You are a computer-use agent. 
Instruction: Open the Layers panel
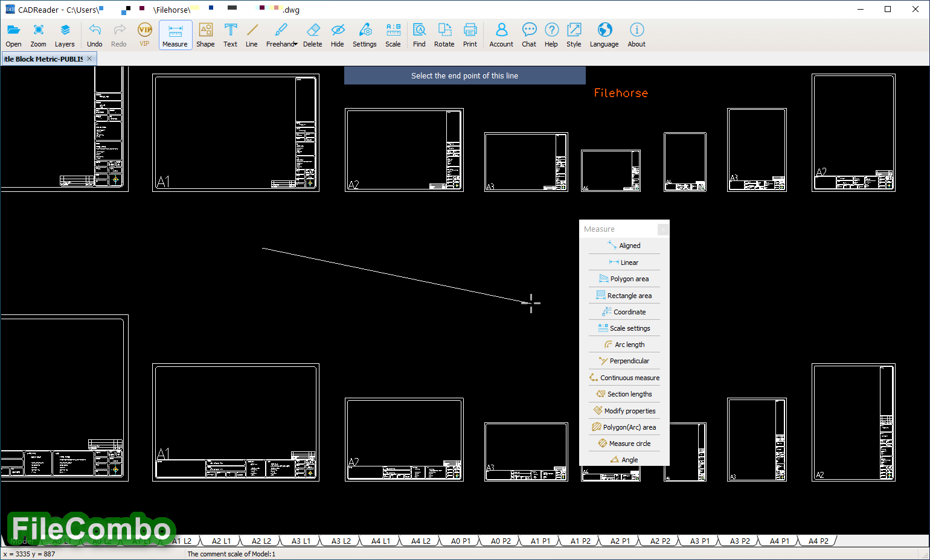(65, 35)
